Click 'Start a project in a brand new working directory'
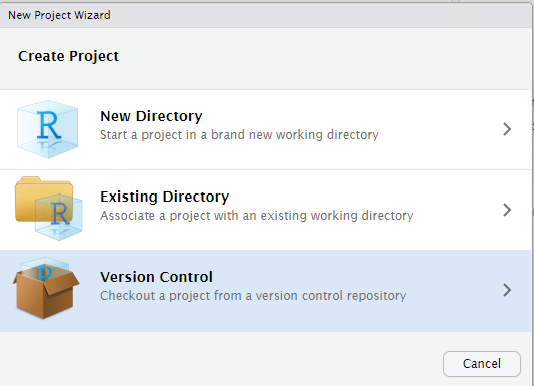This screenshot has width=534, height=386. point(239,135)
